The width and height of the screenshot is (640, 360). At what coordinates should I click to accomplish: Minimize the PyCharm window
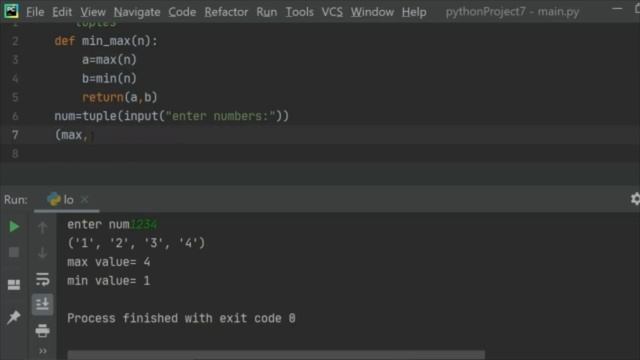coord(617,9)
